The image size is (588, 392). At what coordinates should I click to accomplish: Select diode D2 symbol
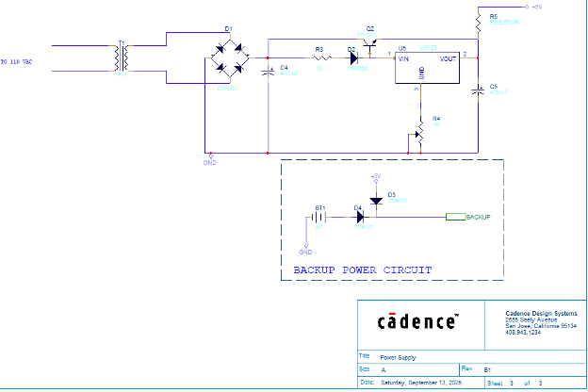[x=353, y=58]
